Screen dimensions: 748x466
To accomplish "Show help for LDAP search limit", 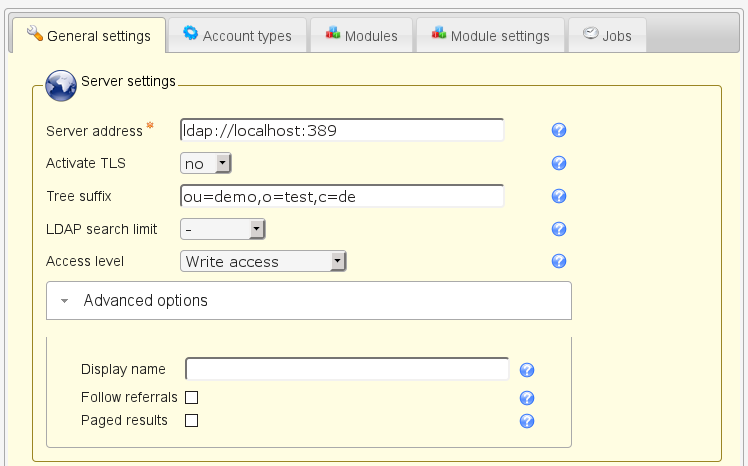I will [559, 229].
